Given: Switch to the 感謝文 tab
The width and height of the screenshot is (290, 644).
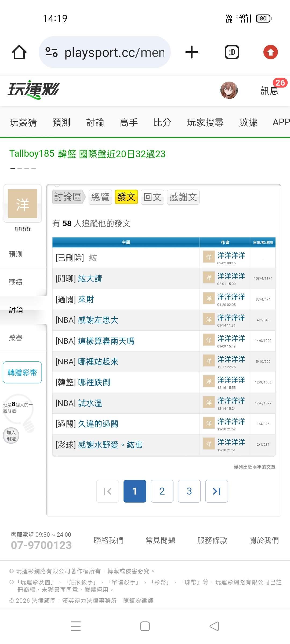Looking at the screenshot, I should tap(183, 197).
